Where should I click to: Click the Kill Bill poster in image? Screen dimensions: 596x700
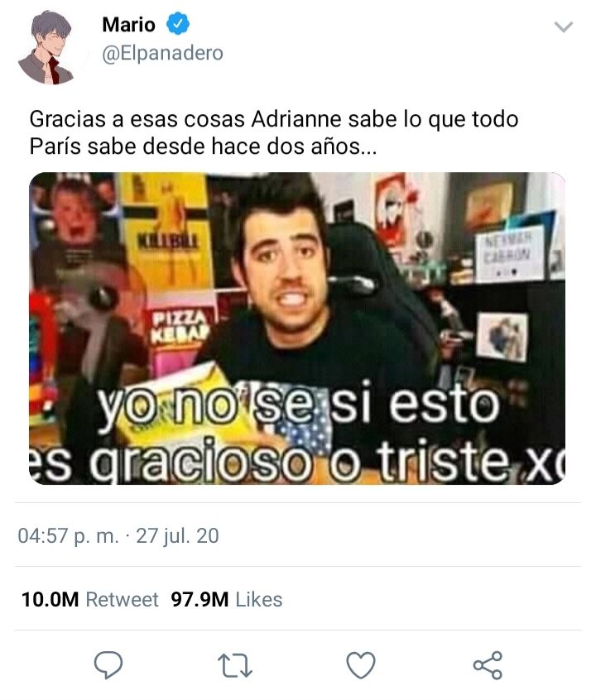[166, 231]
